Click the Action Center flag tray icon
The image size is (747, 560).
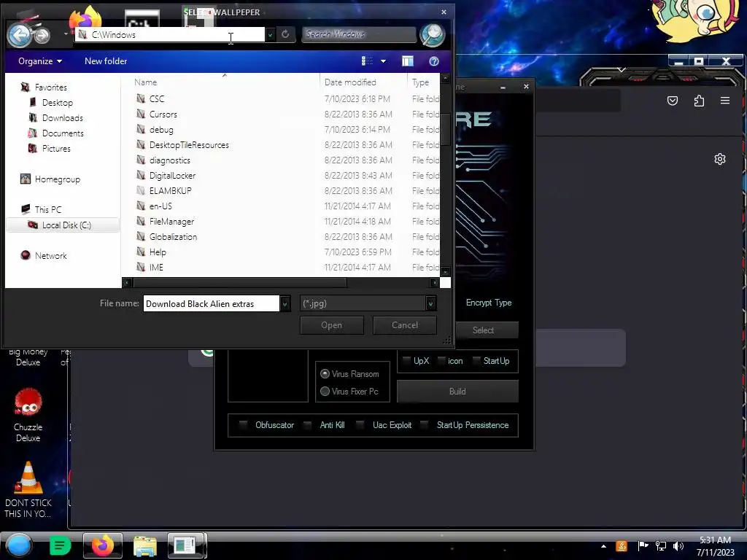643,546
